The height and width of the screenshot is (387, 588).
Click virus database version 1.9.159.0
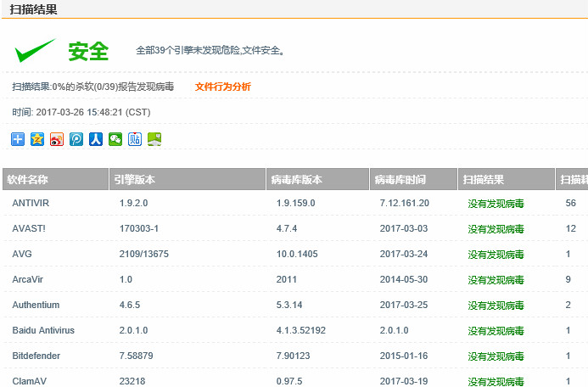(x=295, y=203)
